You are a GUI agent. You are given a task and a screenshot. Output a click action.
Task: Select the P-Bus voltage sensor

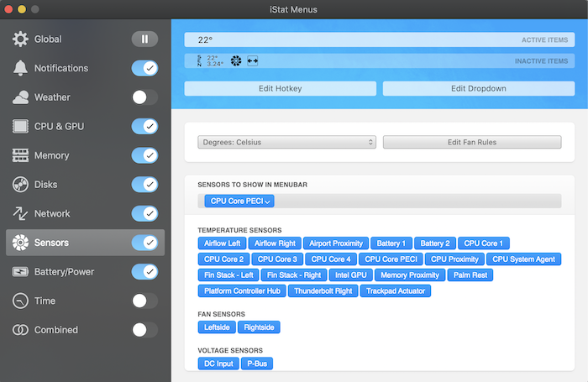[257, 364]
